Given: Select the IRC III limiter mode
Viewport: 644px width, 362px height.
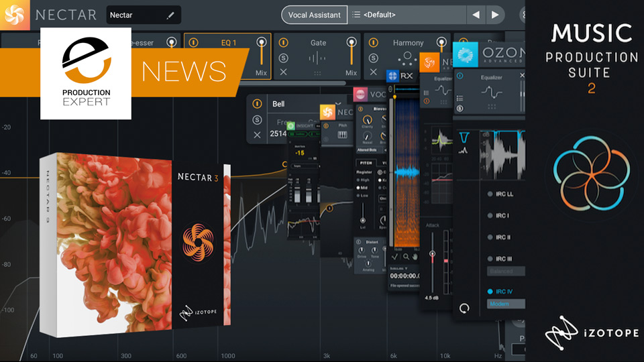Looking at the screenshot, I should click(x=499, y=259).
